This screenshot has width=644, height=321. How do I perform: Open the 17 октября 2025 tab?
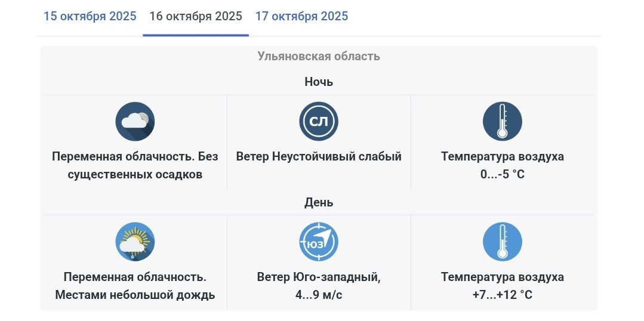(x=301, y=16)
